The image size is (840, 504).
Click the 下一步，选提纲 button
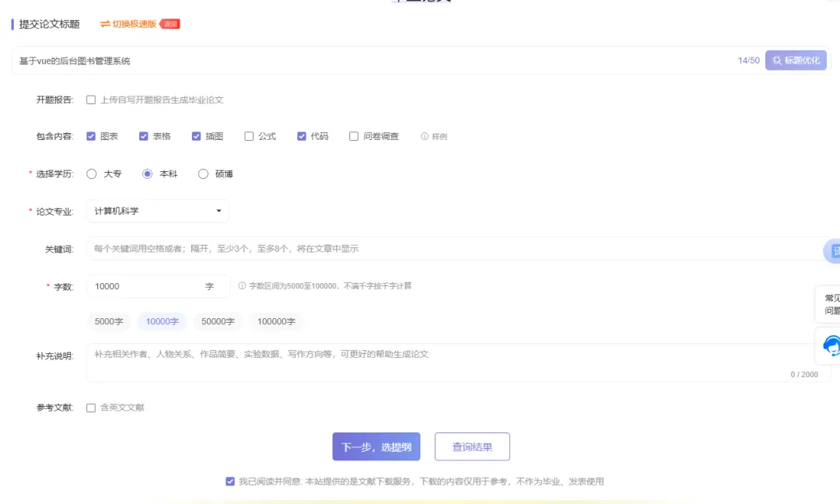pyautogui.click(x=376, y=446)
